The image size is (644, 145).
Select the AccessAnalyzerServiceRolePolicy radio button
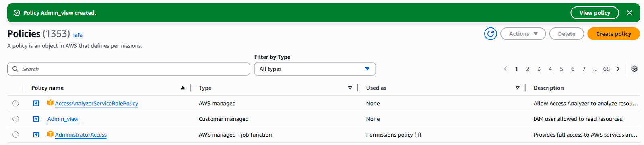click(16, 103)
